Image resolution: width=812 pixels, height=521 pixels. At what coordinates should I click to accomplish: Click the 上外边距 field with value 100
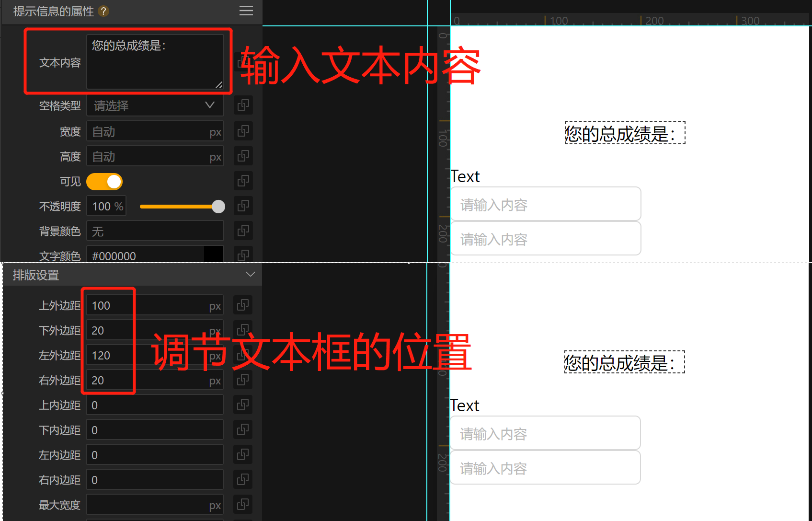click(x=155, y=305)
